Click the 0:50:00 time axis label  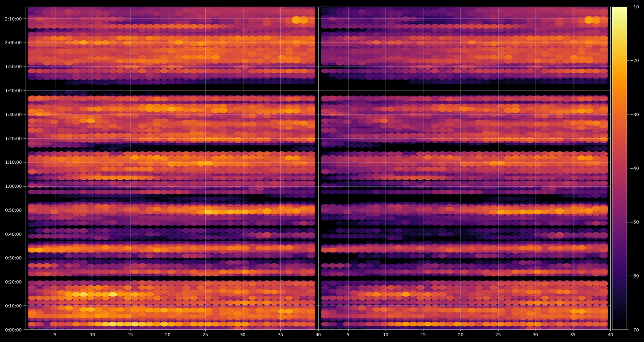click(13, 210)
